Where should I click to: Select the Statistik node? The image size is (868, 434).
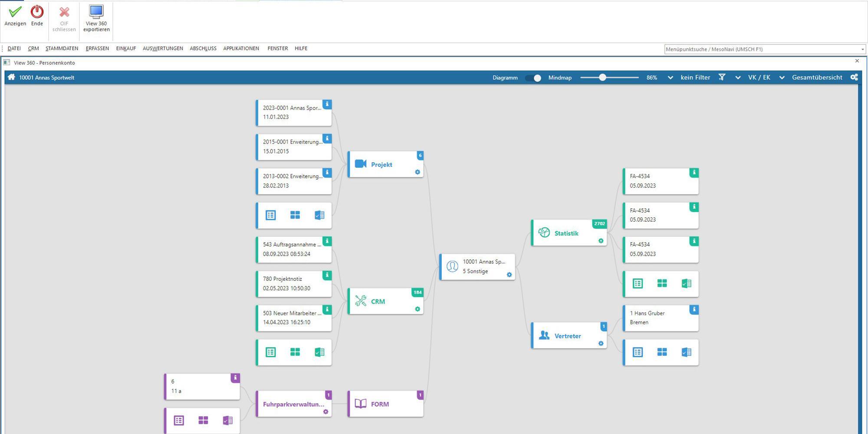coord(569,233)
